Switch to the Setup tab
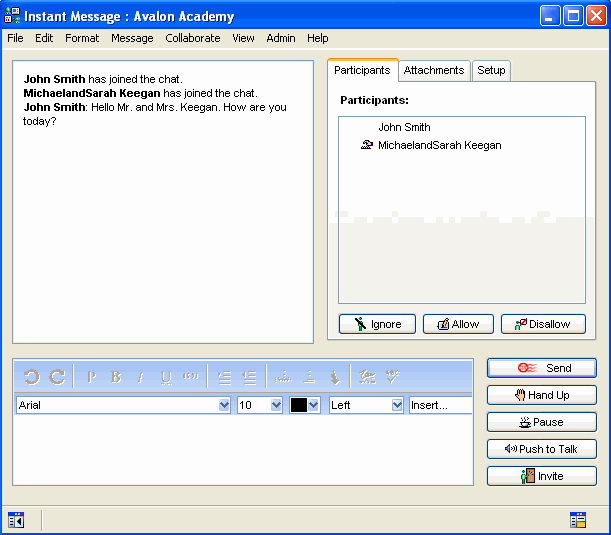The height and width of the screenshot is (535, 611). point(491,71)
